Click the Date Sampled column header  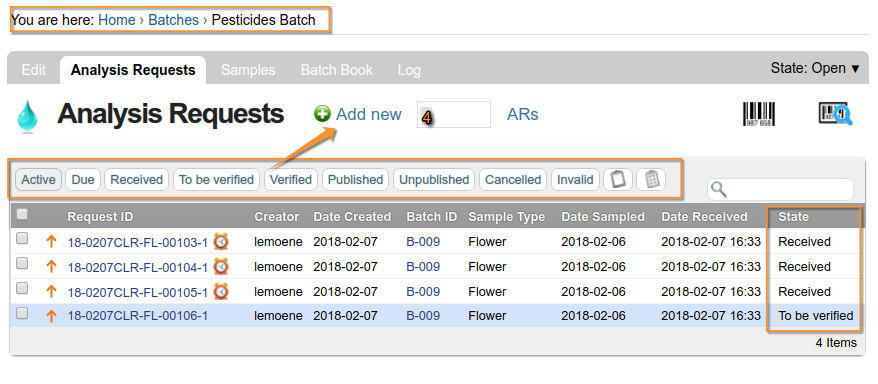[x=603, y=217]
